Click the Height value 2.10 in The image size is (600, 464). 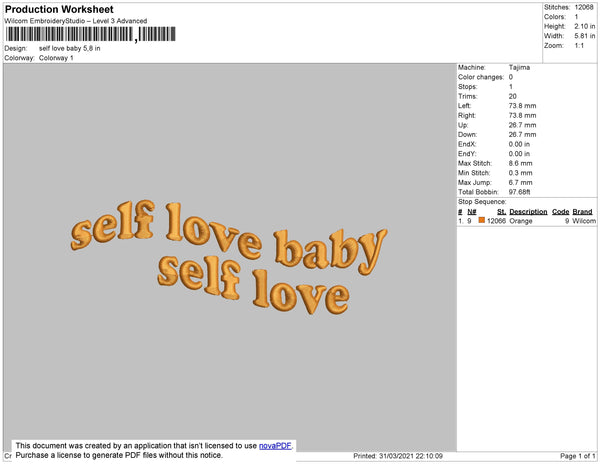pyautogui.click(x=585, y=26)
